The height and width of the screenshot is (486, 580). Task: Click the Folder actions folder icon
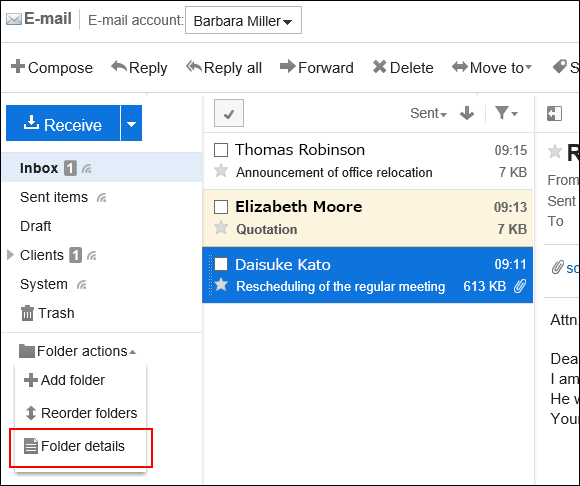(27, 351)
